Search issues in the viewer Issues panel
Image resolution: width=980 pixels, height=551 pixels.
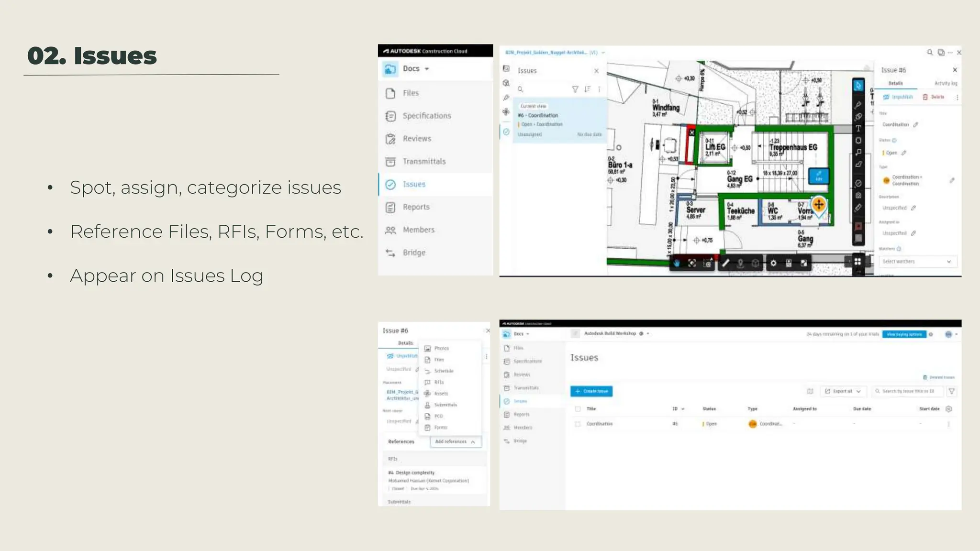point(520,89)
